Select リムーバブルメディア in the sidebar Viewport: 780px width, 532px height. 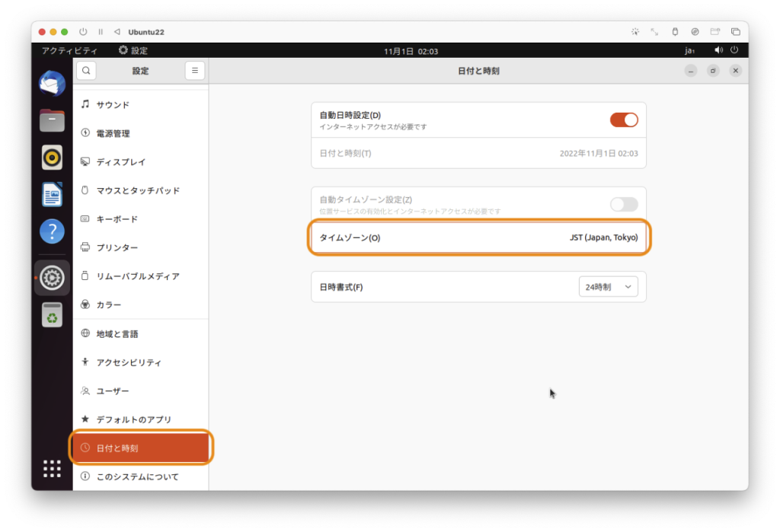click(141, 276)
